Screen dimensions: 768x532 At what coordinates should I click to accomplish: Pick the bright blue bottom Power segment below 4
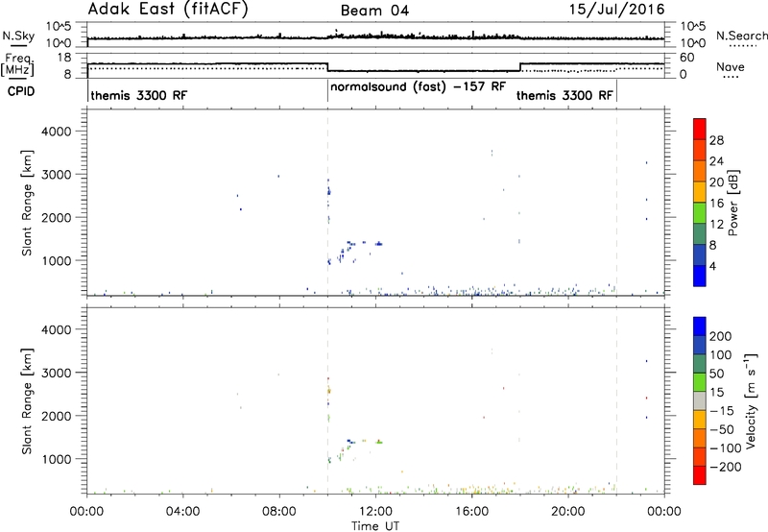coord(700,276)
